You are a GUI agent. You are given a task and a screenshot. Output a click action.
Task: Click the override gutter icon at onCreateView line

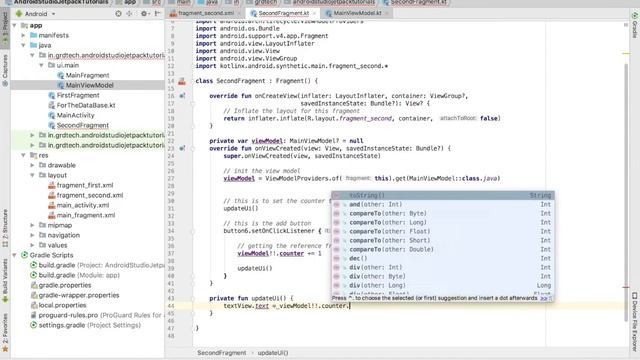(182, 96)
